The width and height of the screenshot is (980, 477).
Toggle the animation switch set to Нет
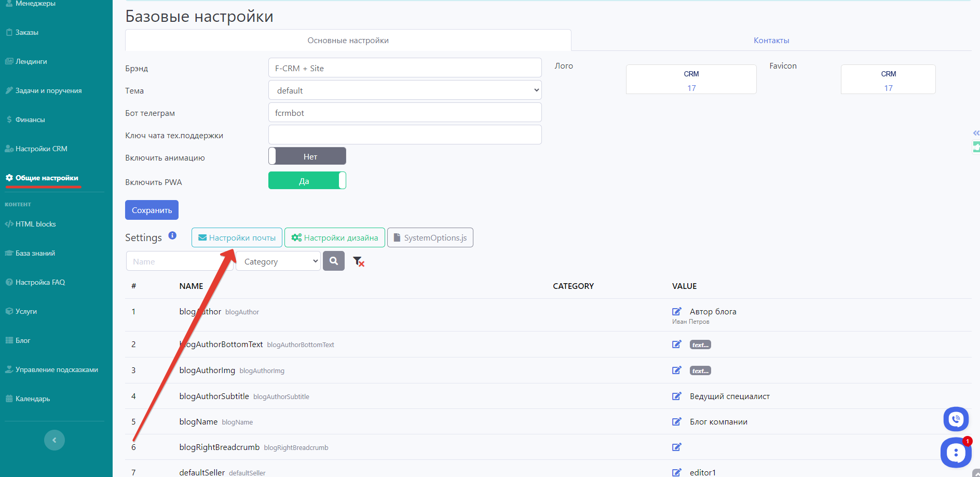pos(307,156)
